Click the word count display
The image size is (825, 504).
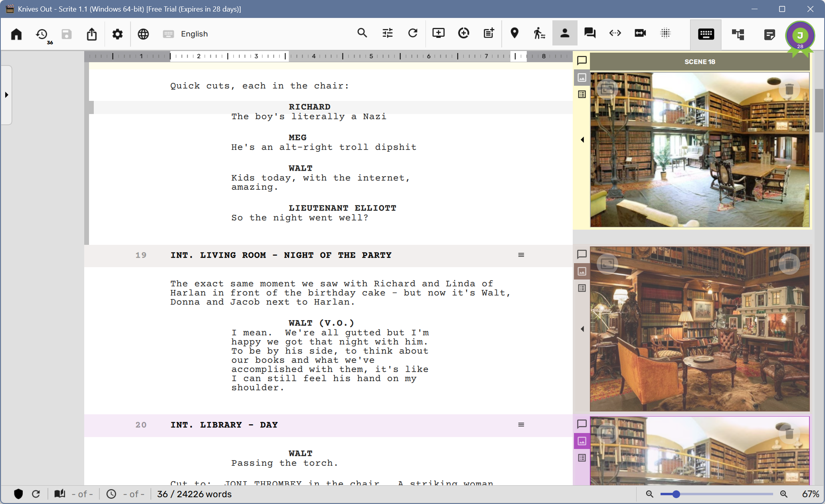[x=194, y=494]
